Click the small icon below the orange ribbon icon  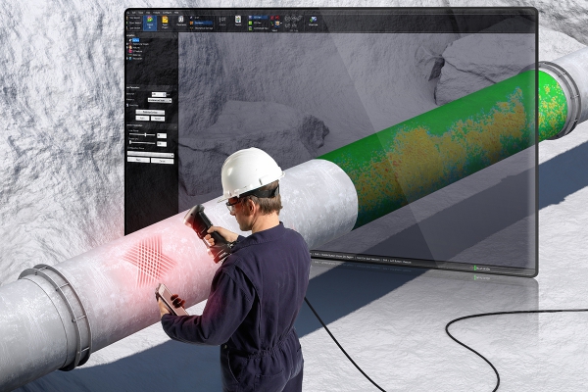point(191,28)
